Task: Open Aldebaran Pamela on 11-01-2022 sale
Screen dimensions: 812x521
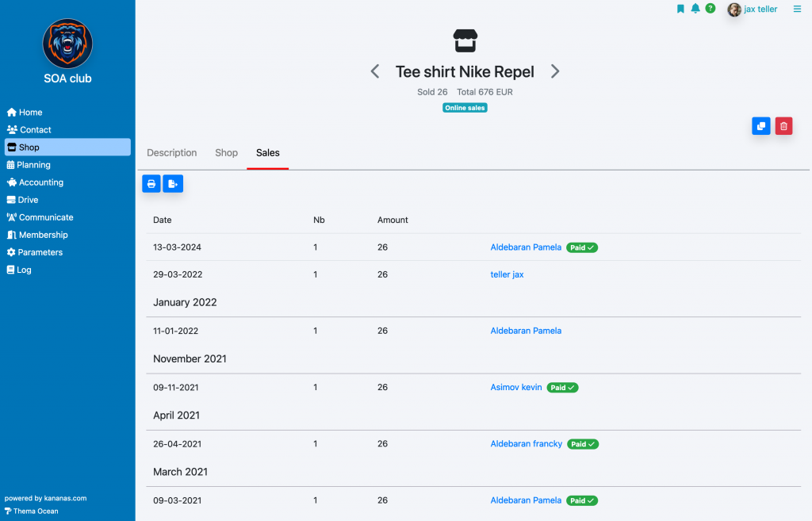Action: coord(526,331)
